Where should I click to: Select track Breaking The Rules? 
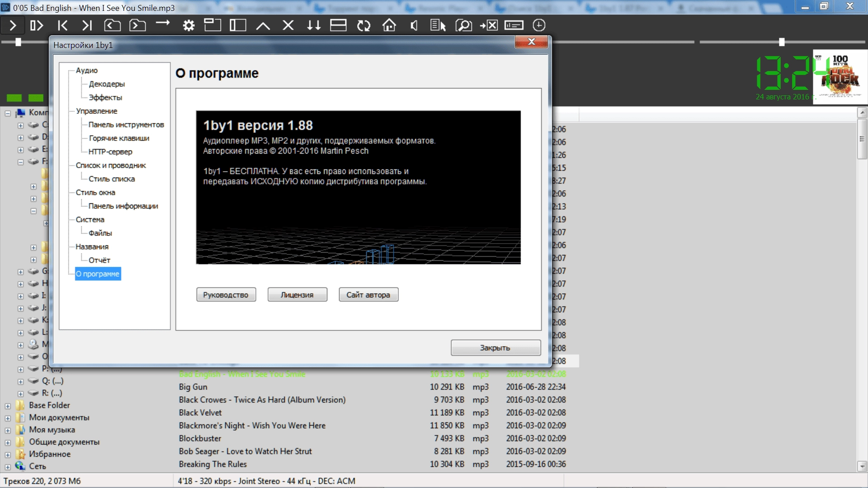[x=212, y=464]
